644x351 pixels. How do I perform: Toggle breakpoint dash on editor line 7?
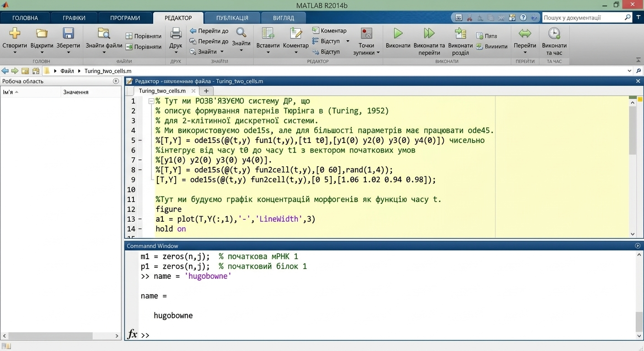(x=140, y=160)
